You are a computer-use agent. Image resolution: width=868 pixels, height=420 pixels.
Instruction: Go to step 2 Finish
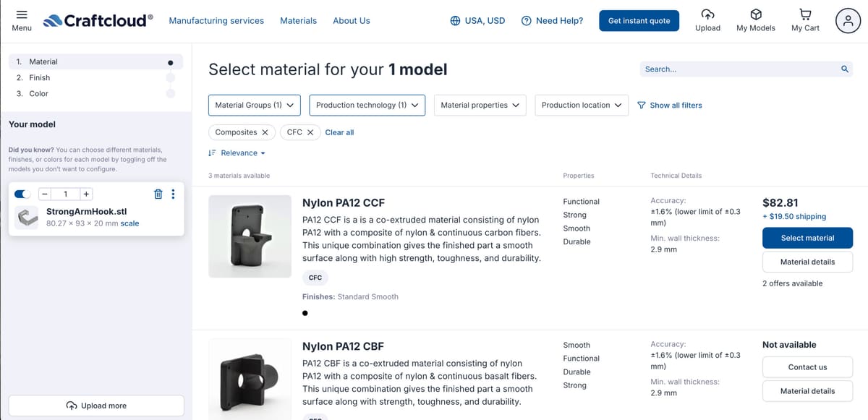pos(95,77)
